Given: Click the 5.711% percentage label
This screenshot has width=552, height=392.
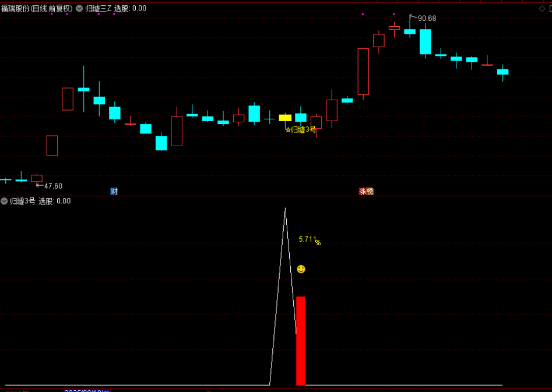Looking at the screenshot, I should (310, 239).
